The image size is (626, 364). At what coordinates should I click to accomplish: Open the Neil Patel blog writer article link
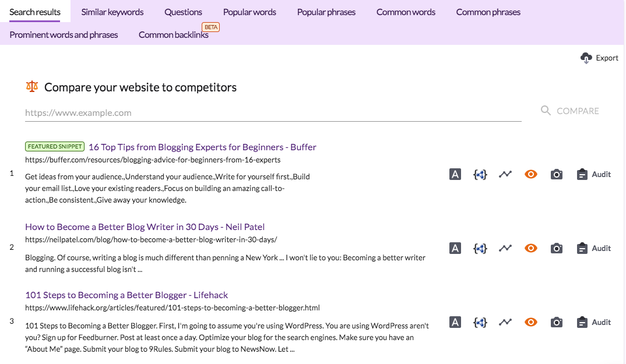[x=145, y=227]
